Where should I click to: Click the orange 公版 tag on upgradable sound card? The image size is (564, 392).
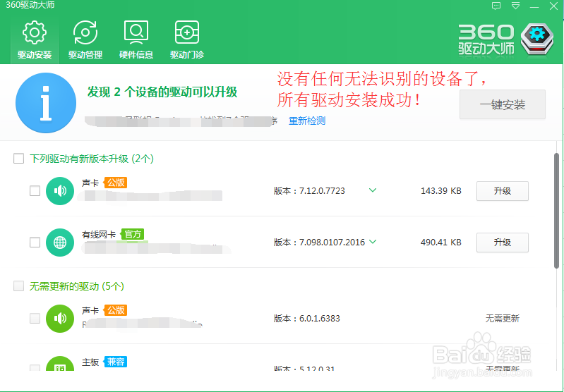(116, 183)
